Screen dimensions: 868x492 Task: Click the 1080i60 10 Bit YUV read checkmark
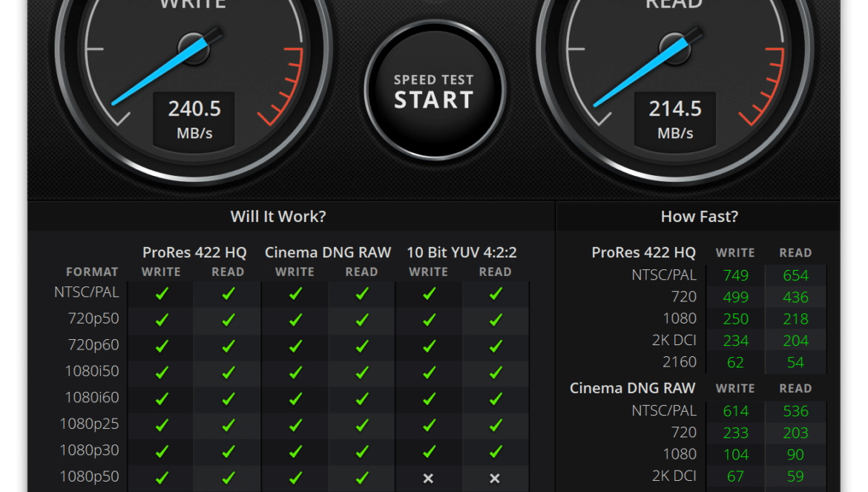pos(496,398)
